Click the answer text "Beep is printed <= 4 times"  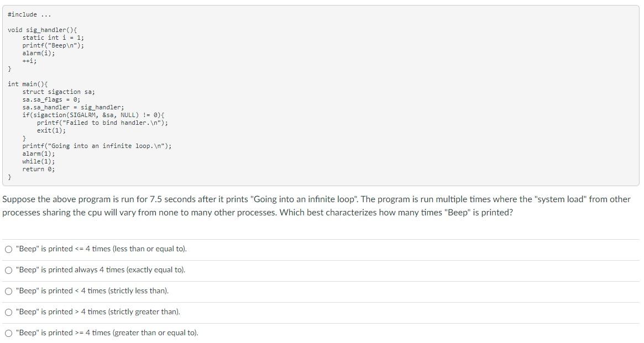point(102,249)
